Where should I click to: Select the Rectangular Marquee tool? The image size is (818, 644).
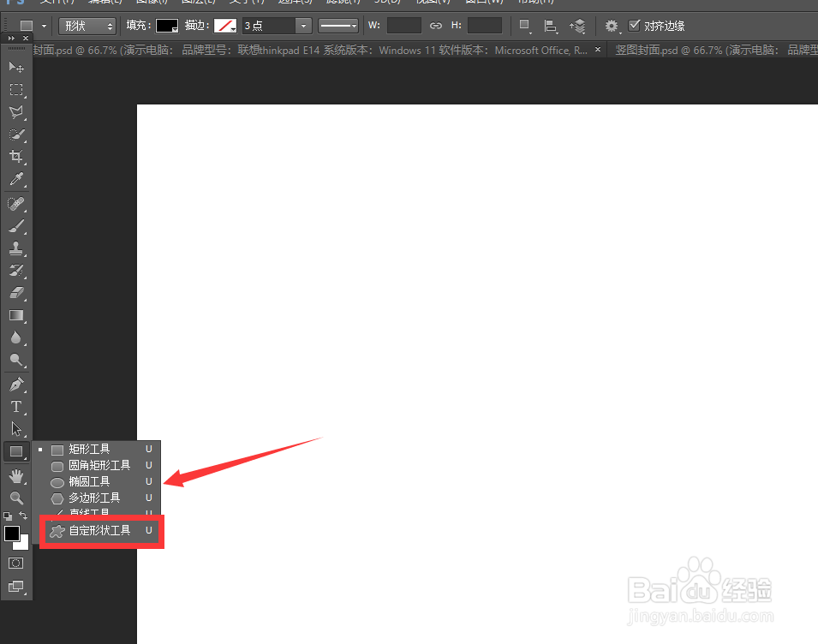pos(16,90)
